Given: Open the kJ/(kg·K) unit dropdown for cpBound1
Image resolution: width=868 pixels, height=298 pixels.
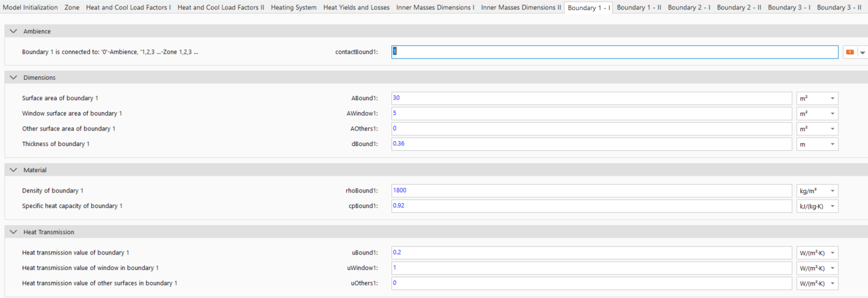Looking at the screenshot, I should pos(817,206).
